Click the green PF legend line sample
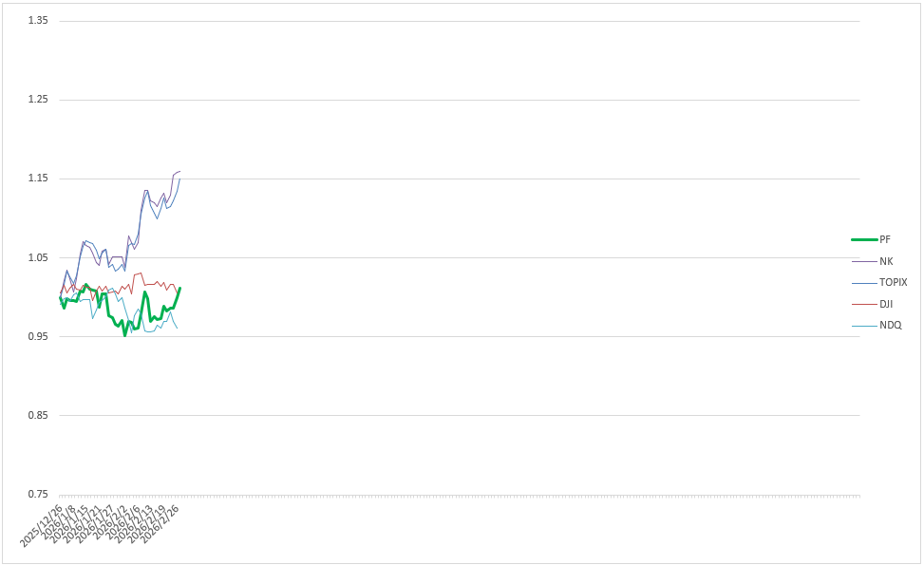 click(x=863, y=239)
